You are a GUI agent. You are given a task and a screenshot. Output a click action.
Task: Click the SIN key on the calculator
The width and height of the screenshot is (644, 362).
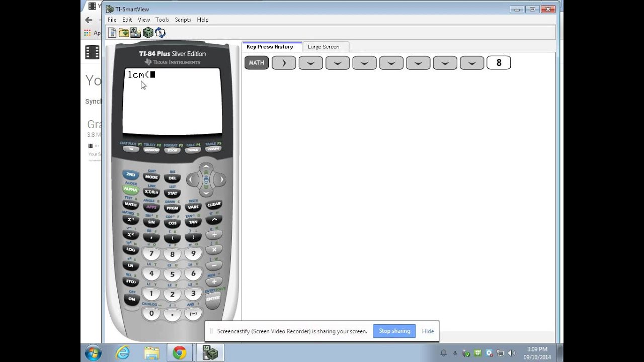point(151,222)
